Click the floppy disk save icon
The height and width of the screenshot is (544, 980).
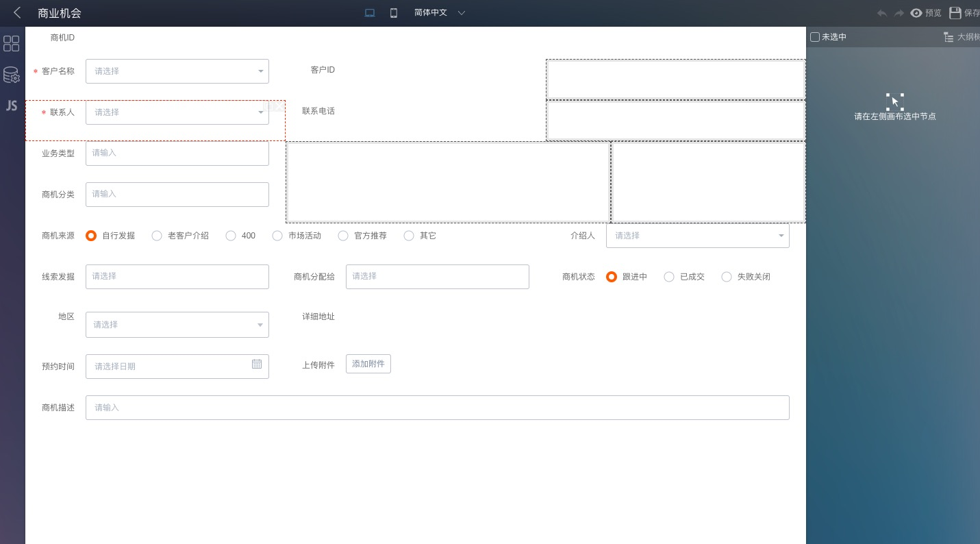(x=955, y=13)
